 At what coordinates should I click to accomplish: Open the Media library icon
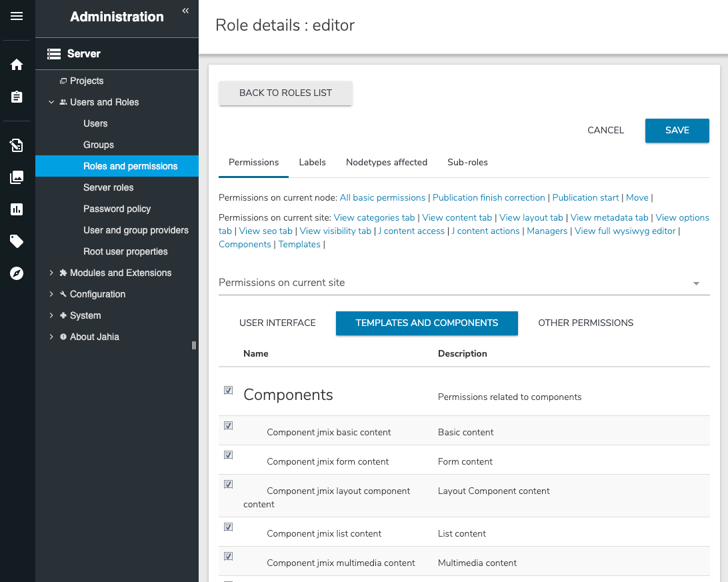tap(17, 177)
